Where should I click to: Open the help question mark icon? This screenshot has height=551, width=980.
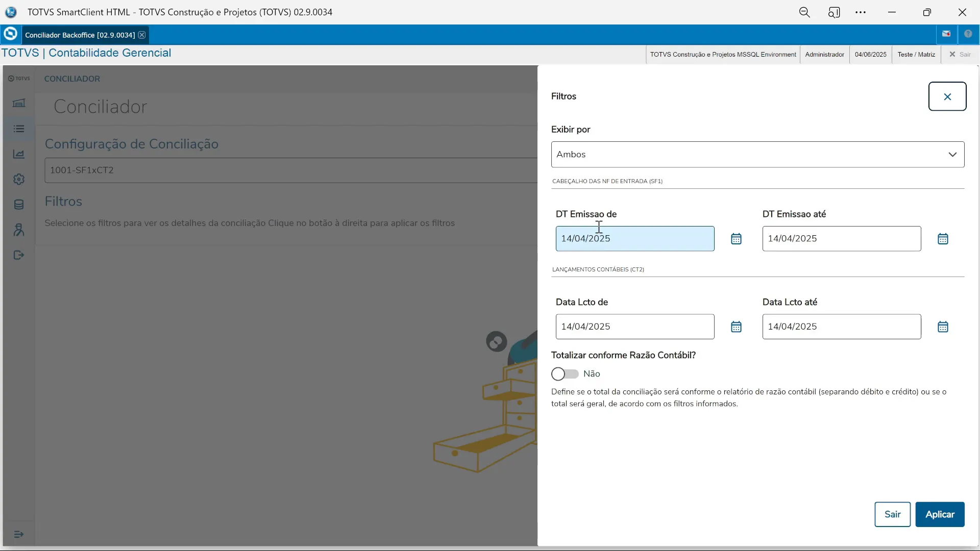[969, 34]
